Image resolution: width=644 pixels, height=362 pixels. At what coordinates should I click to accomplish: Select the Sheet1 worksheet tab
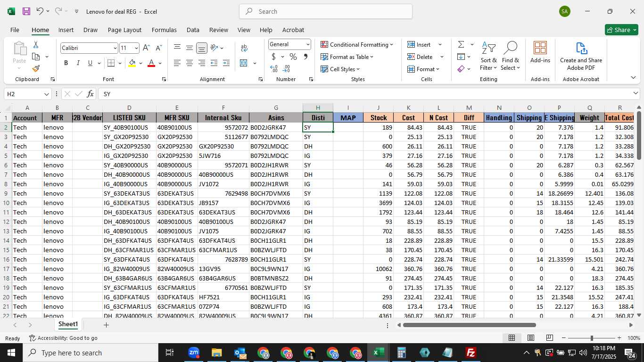click(x=68, y=324)
